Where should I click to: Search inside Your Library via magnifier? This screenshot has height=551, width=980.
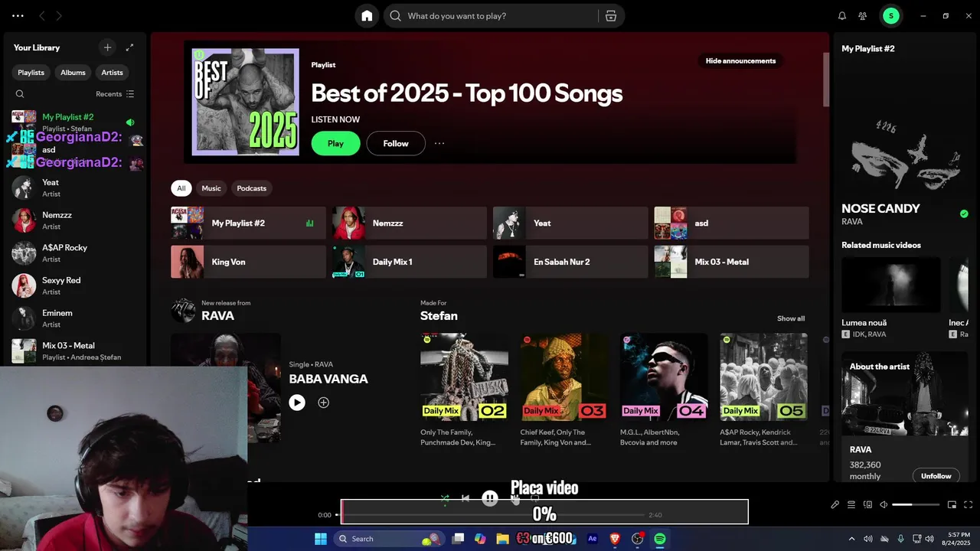coord(20,94)
